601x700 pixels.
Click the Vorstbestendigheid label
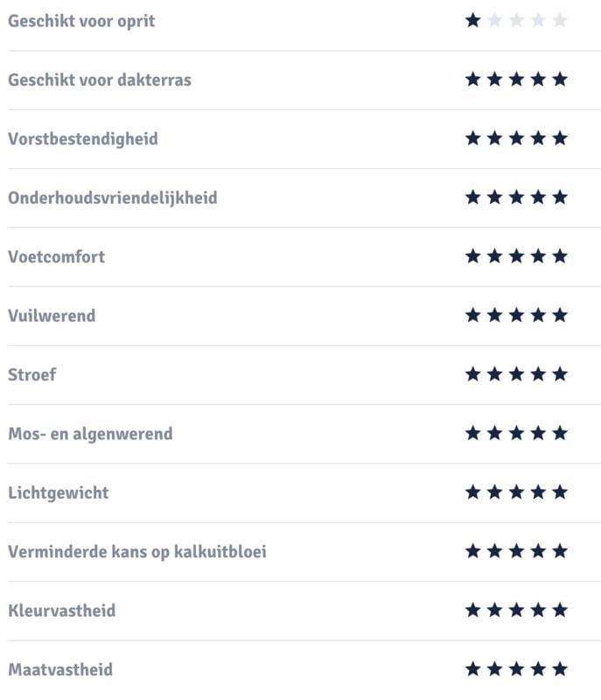coord(83,139)
